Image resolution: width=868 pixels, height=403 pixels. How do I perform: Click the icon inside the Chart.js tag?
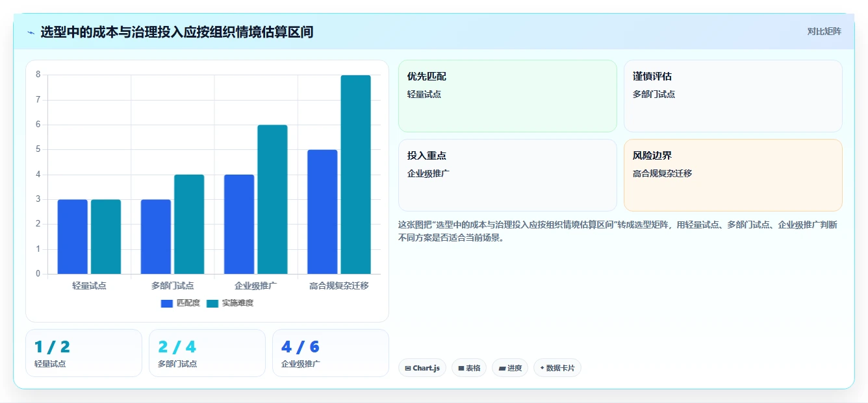tap(408, 368)
